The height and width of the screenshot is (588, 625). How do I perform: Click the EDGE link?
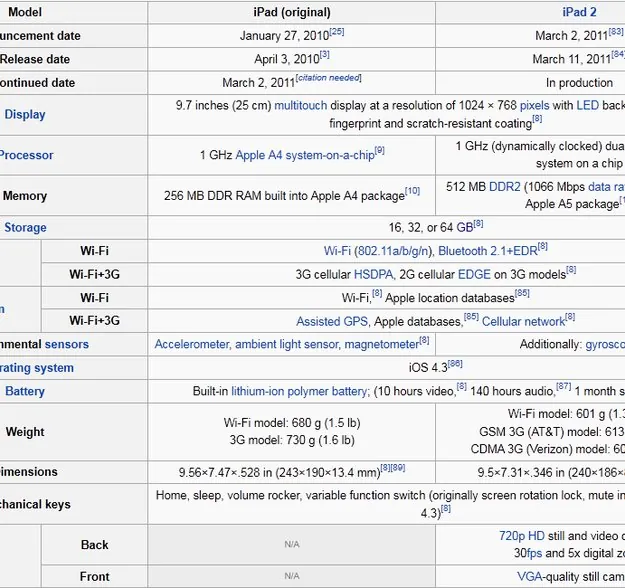[474, 275]
